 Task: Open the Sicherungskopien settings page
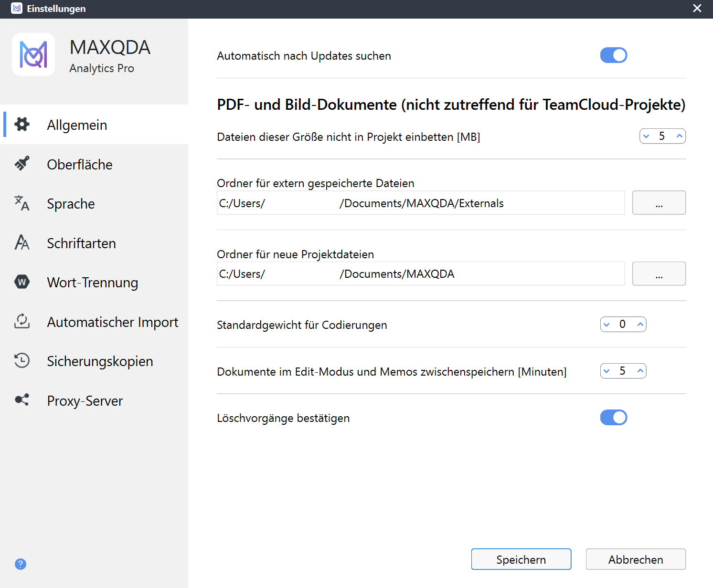click(99, 361)
